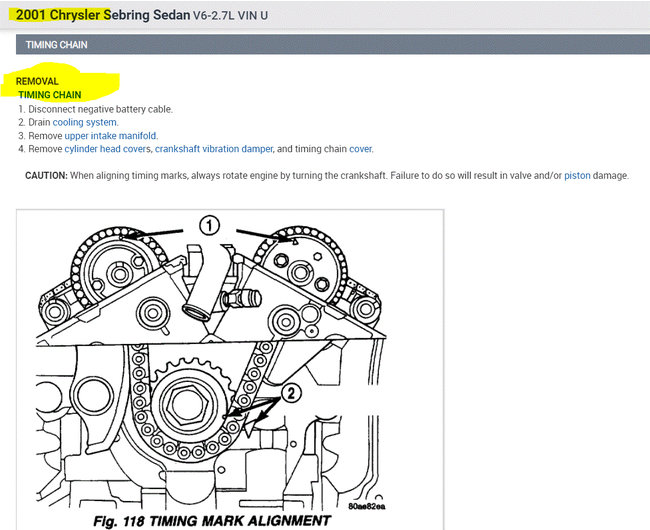Screen dimensions: 650x530
Task: Click the V6-2.7L VIN U engine label
Action: coord(230,16)
